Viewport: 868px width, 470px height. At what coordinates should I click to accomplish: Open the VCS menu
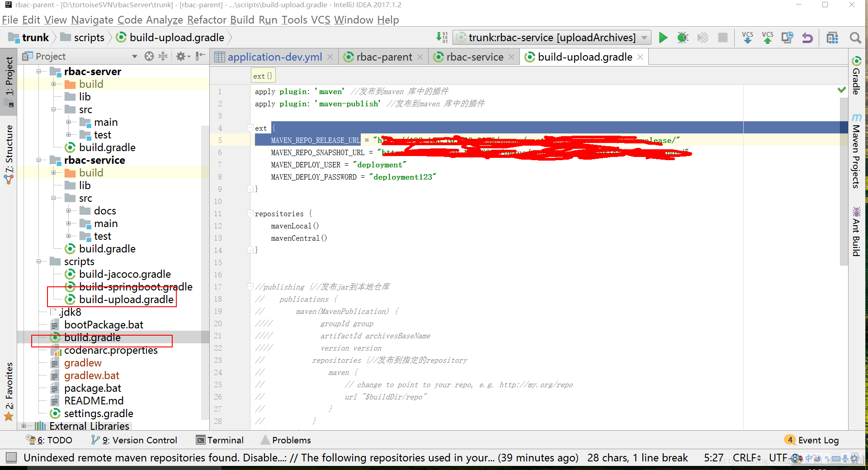pyautogui.click(x=321, y=20)
